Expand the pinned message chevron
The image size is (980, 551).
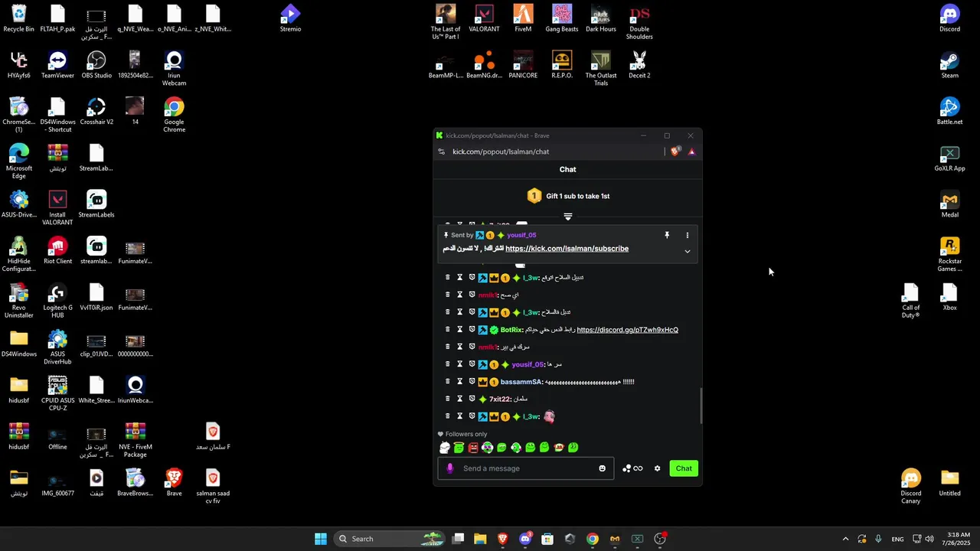pyautogui.click(x=687, y=251)
